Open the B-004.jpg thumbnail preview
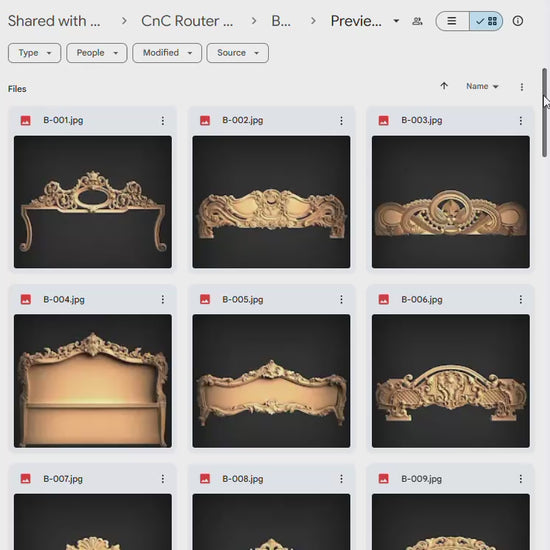Screen dimensions: 550x550 click(x=93, y=381)
